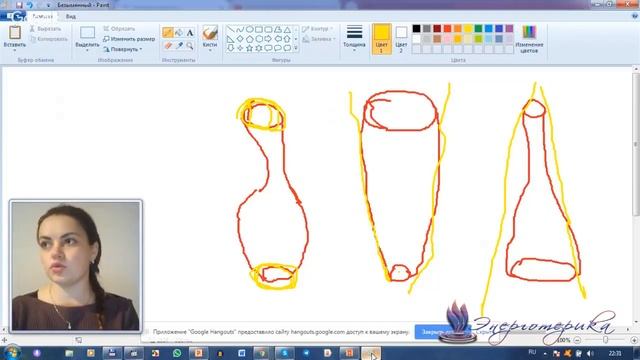Choose the five-point star shape
The width and height of the screenshot is (640, 360).
(x=249, y=48)
